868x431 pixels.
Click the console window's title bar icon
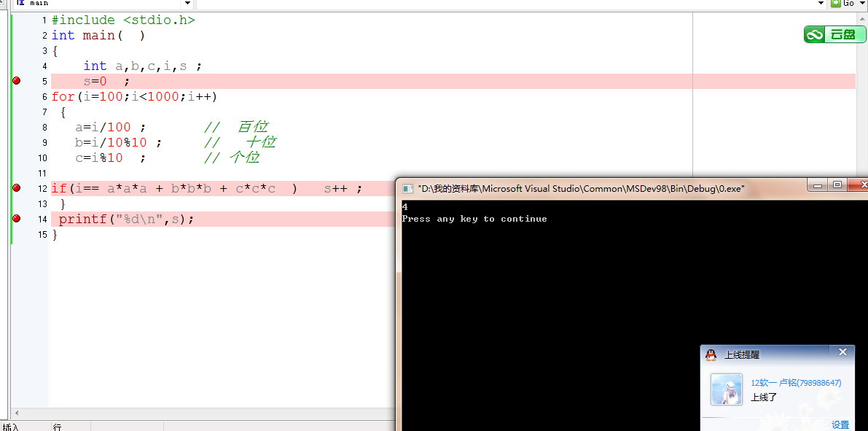[x=407, y=188]
